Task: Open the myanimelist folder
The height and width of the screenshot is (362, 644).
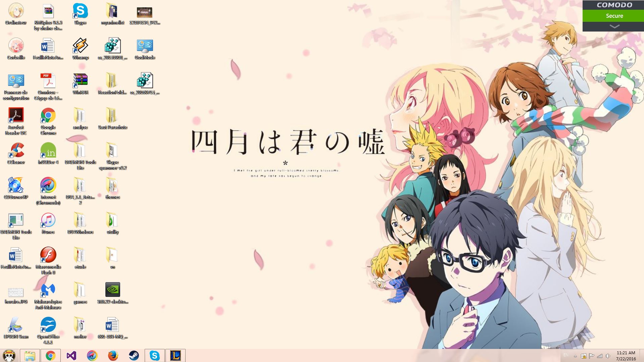Action: pos(112,14)
